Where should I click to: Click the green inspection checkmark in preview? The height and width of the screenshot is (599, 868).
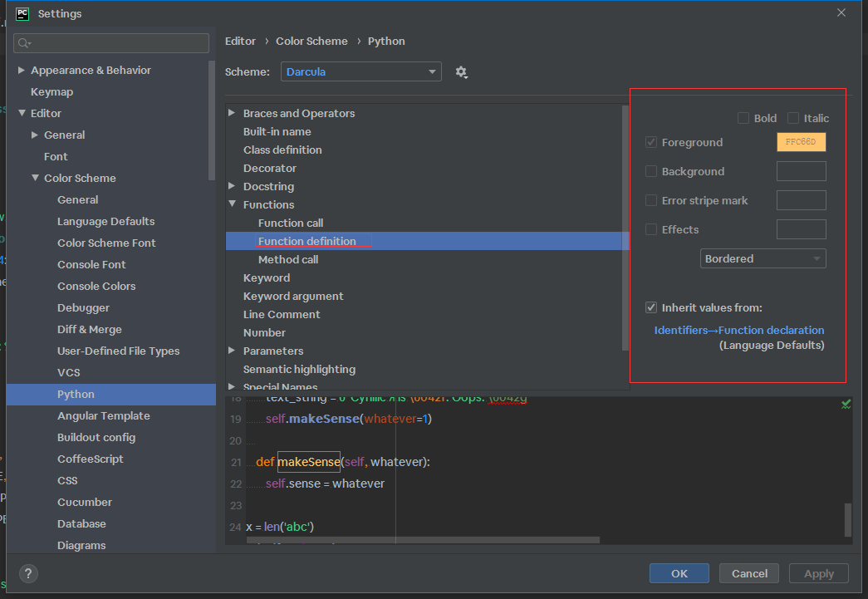[x=846, y=405]
